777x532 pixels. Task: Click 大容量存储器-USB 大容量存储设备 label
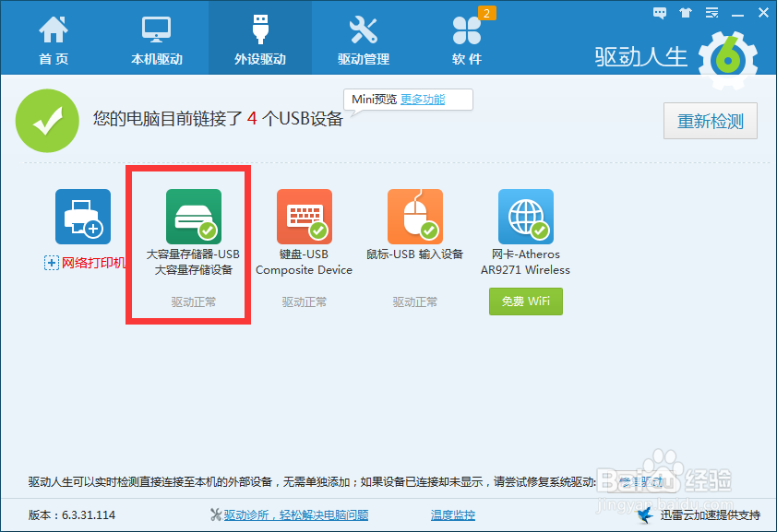(193, 262)
